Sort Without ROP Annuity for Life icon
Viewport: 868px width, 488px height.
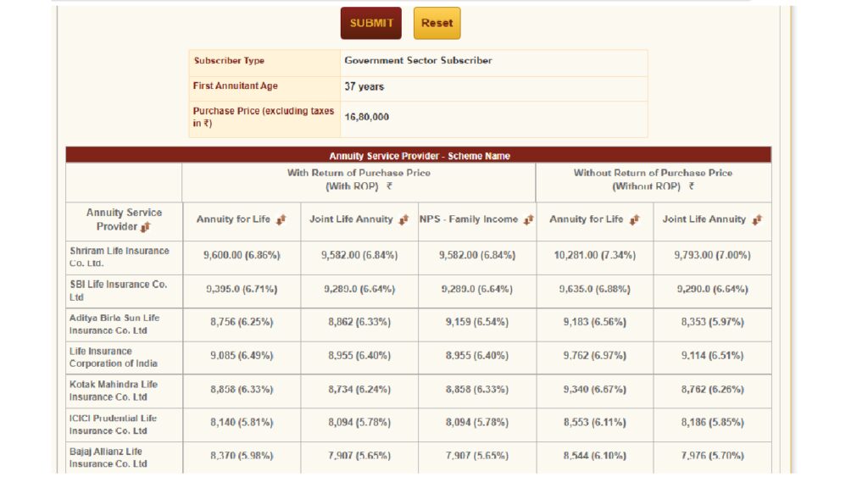[634, 219]
